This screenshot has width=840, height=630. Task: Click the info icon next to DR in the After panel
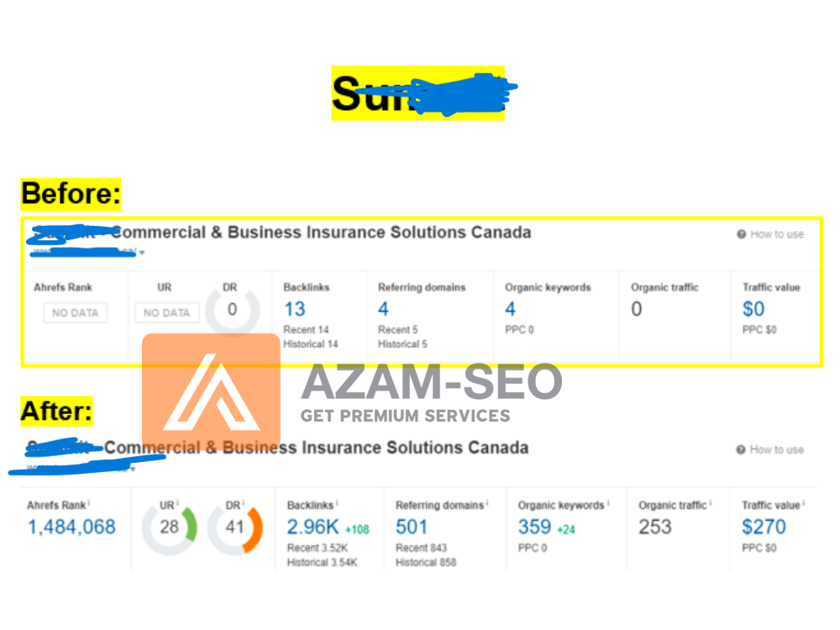244,504
